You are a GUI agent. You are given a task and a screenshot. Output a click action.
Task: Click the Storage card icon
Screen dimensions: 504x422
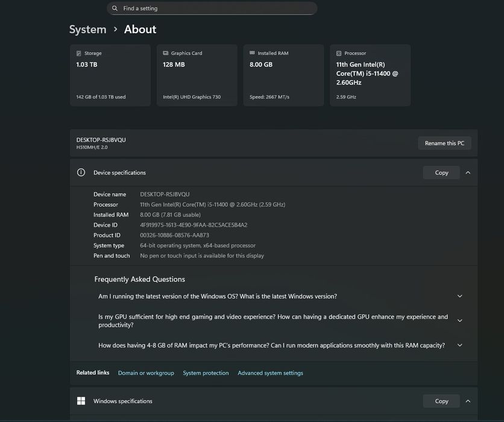coord(79,54)
